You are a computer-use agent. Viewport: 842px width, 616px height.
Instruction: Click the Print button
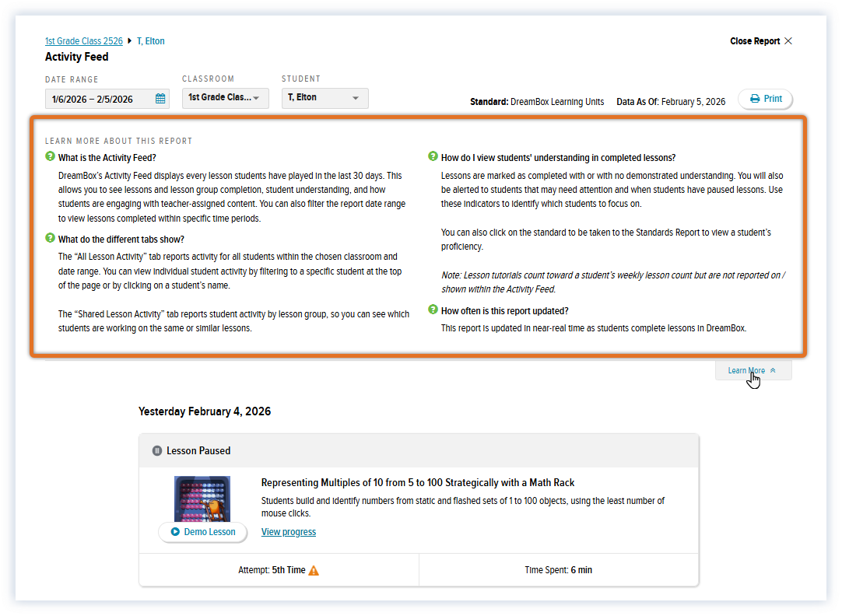(765, 99)
